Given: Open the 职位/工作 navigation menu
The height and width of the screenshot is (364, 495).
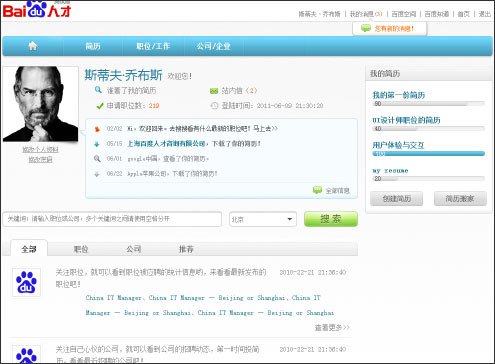Looking at the screenshot, I should pyautogui.click(x=153, y=46).
